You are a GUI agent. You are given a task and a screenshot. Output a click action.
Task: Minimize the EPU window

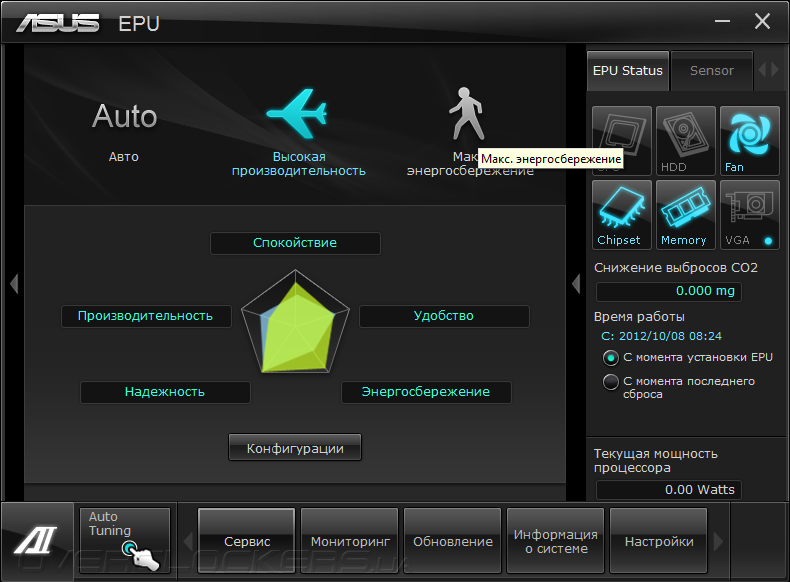(722, 21)
